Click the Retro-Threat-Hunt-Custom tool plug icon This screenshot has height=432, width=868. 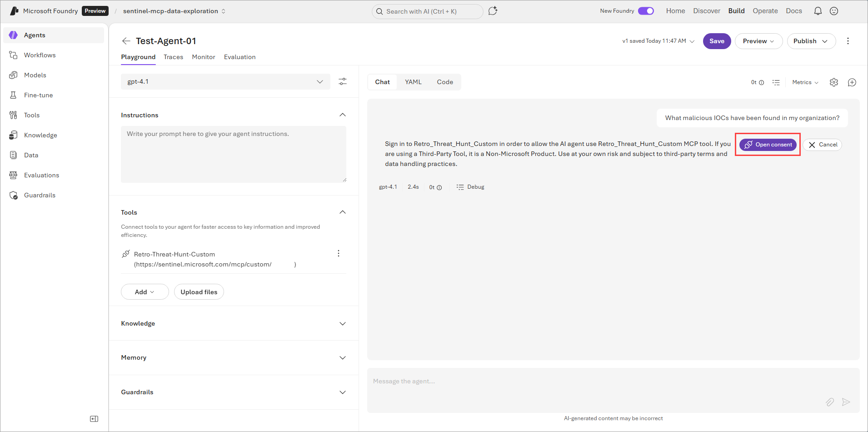coord(126,254)
